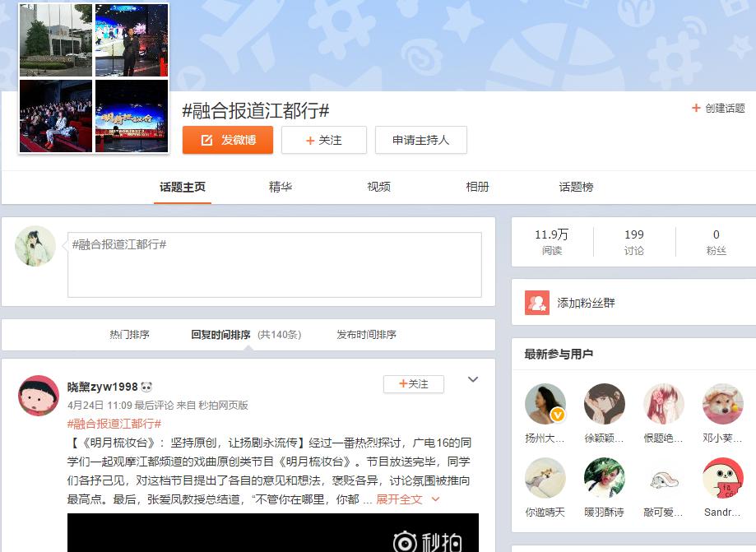This screenshot has width=756, height=552.
Task: Open 徐颖颖 user avatar
Action: point(604,404)
